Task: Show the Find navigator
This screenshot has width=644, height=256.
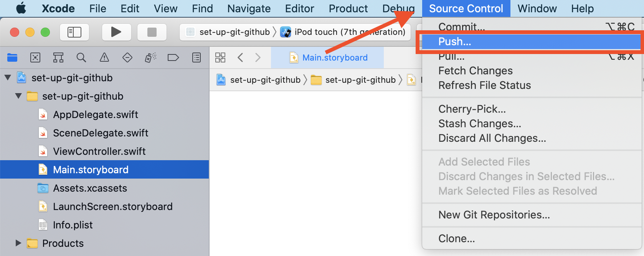Action: [x=81, y=58]
